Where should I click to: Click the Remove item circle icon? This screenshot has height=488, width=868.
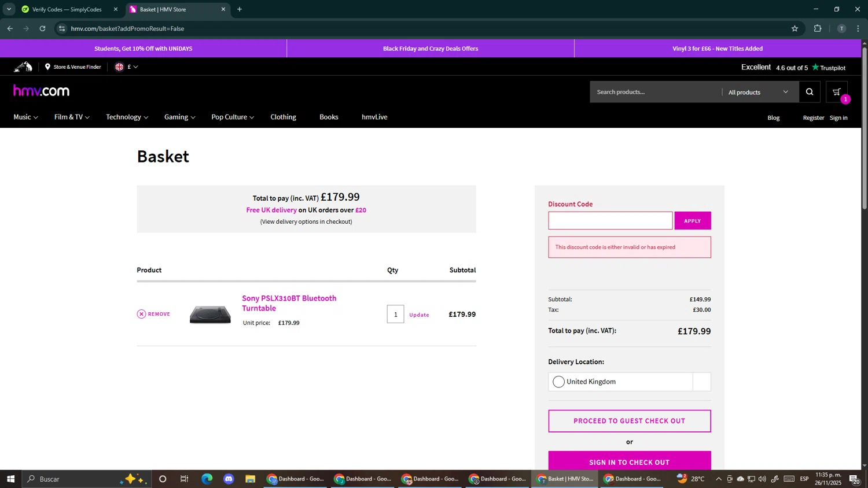tap(141, 314)
